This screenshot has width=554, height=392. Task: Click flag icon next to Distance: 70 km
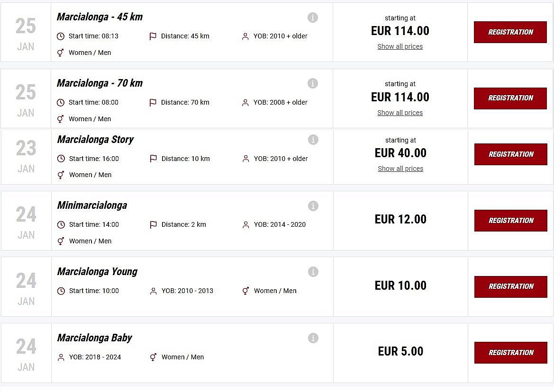tap(153, 103)
